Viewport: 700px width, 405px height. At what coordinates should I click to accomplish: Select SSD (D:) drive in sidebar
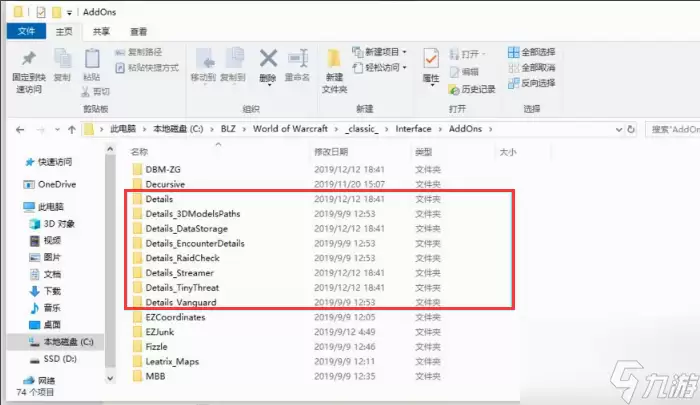point(53,359)
